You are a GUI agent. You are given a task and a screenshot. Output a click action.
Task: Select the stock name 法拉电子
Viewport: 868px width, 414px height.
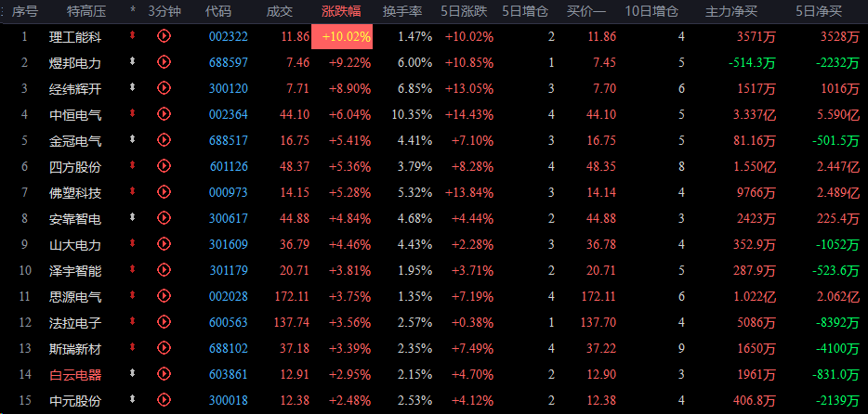coord(74,323)
